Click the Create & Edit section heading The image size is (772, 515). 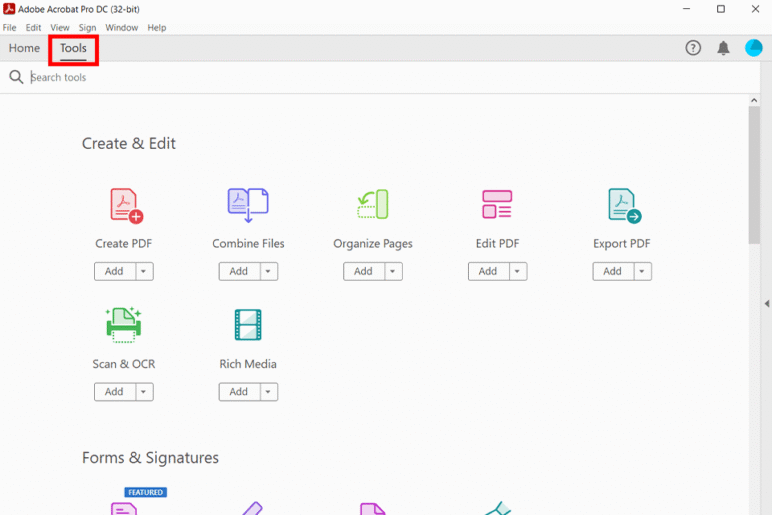point(129,143)
